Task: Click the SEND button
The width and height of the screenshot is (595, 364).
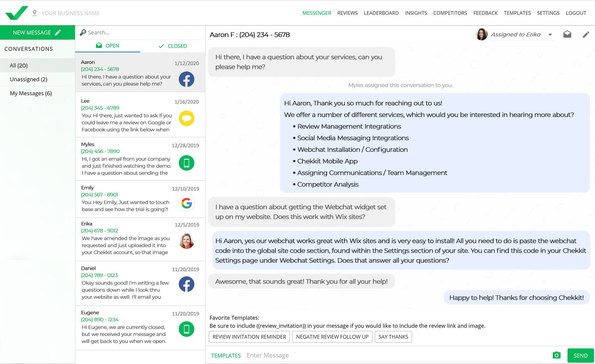Action: (x=580, y=355)
